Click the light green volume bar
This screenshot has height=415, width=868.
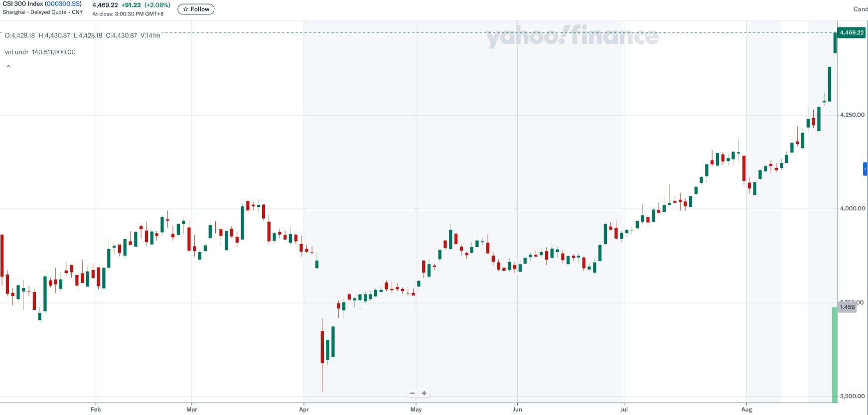pyautogui.click(x=835, y=354)
